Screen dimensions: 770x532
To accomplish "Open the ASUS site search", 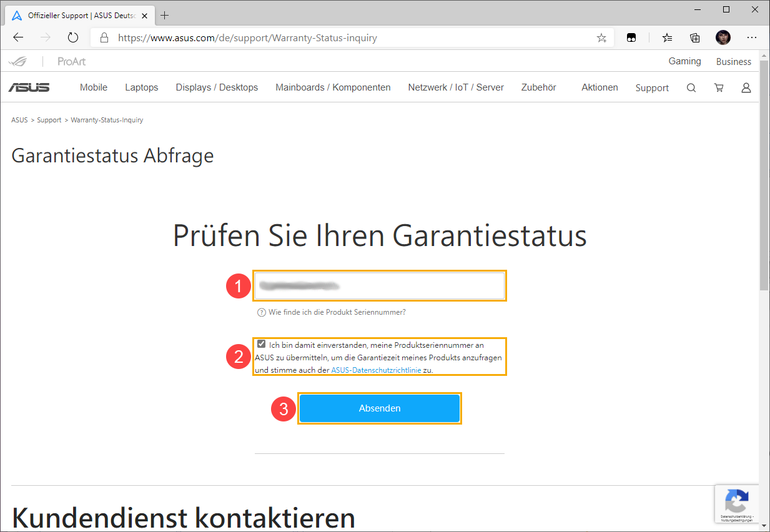I will point(691,88).
